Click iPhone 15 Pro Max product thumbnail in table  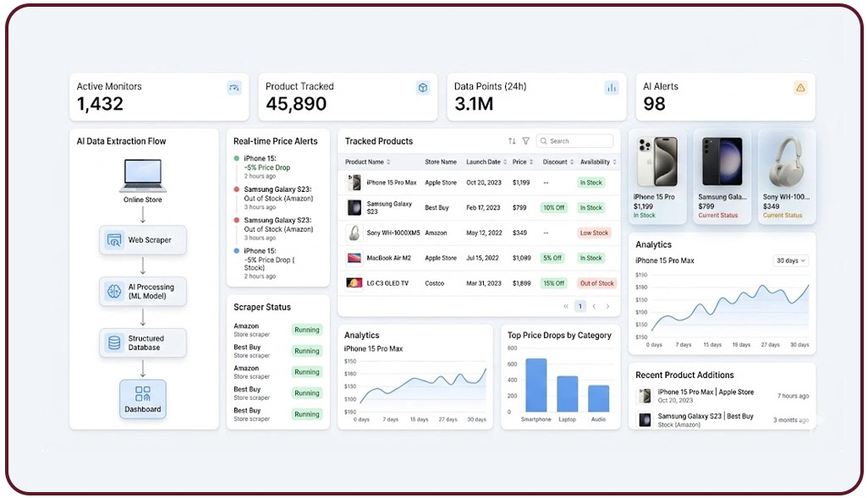point(354,183)
